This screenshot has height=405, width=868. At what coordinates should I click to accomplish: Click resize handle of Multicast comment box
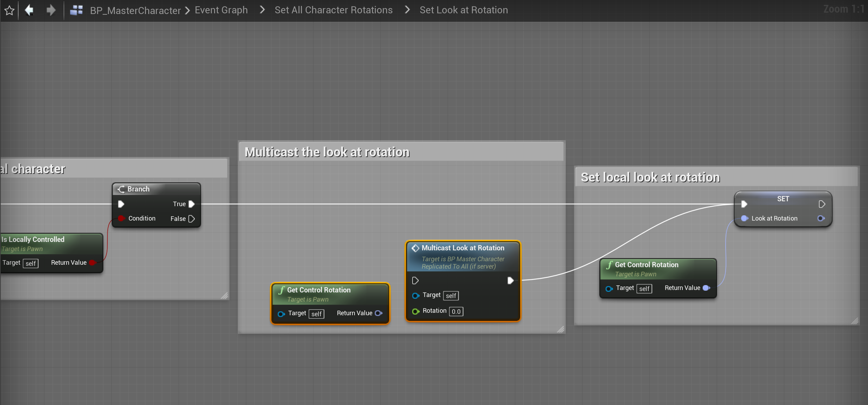(x=560, y=329)
